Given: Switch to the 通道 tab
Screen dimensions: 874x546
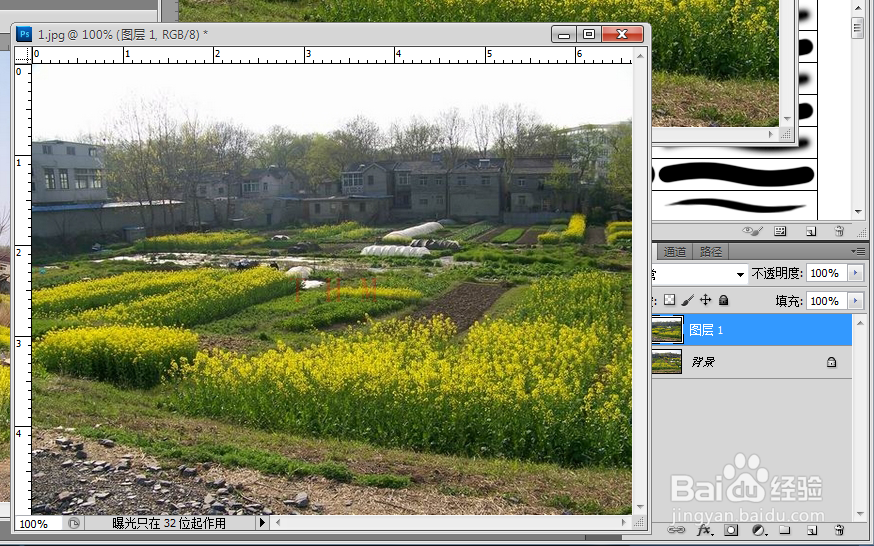Looking at the screenshot, I should tap(675, 252).
